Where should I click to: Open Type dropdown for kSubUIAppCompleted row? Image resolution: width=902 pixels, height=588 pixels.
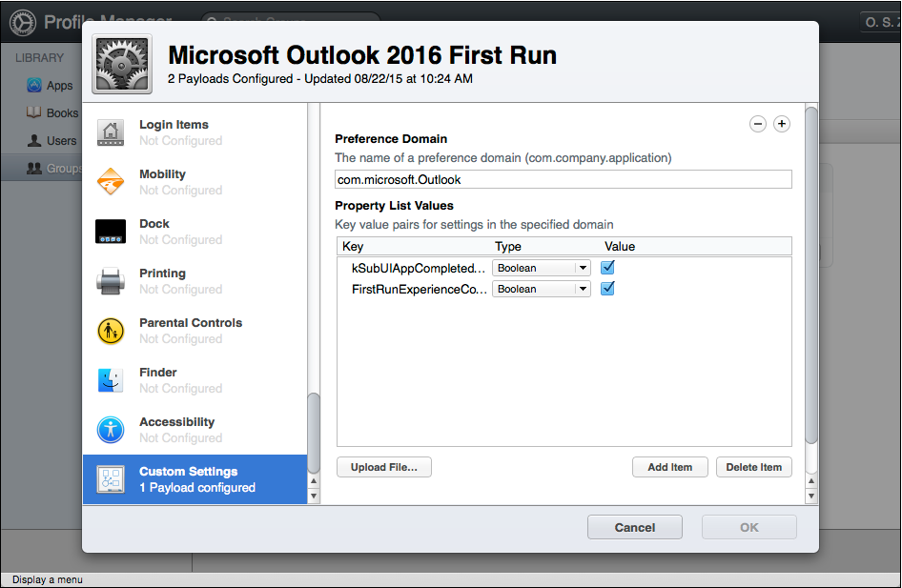pyautogui.click(x=542, y=268)
